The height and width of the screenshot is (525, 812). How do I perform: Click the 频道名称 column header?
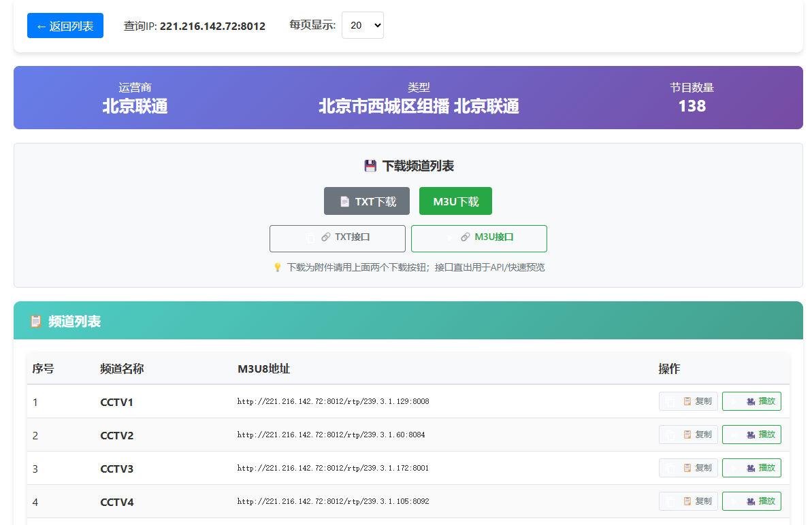pyautogui.click(x=122, y=369)
